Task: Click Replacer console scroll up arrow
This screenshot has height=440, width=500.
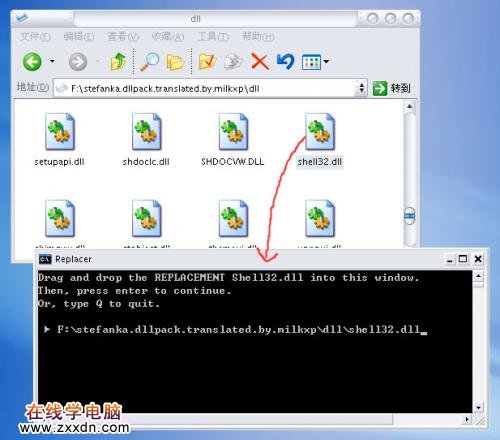Action: pos(478,276)
